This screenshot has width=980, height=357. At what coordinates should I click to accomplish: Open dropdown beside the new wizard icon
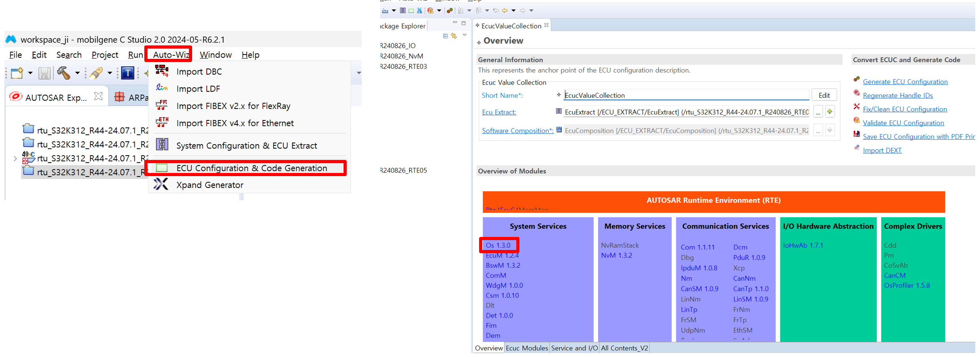(x=30, y=73)
